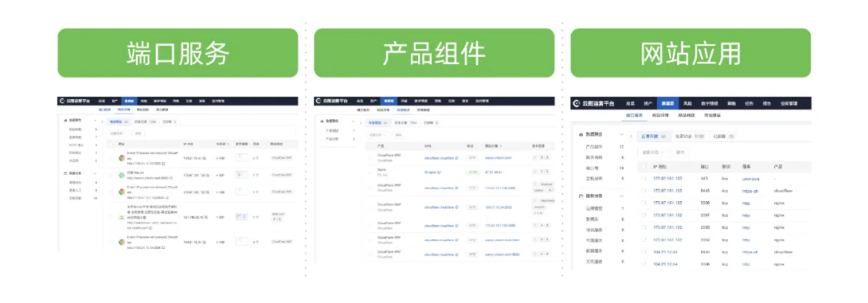Click the green 端口服务 heading button
The image size is (868, 303).
pos(178,53)
